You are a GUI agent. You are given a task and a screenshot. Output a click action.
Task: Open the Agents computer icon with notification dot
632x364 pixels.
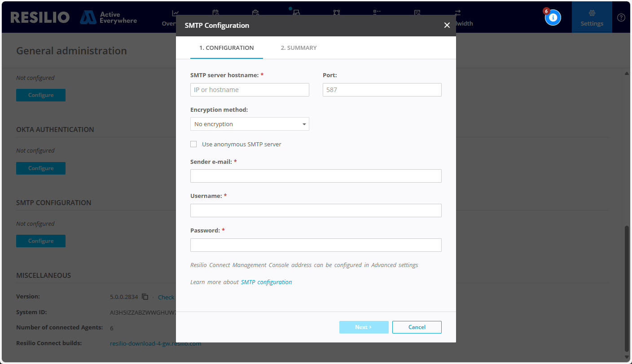pos(295,13)
